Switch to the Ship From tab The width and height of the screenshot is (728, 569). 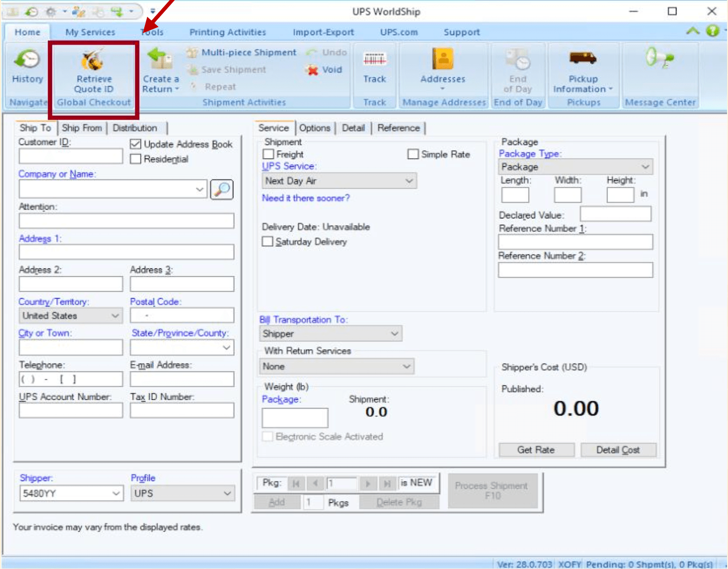pos(82,128)
